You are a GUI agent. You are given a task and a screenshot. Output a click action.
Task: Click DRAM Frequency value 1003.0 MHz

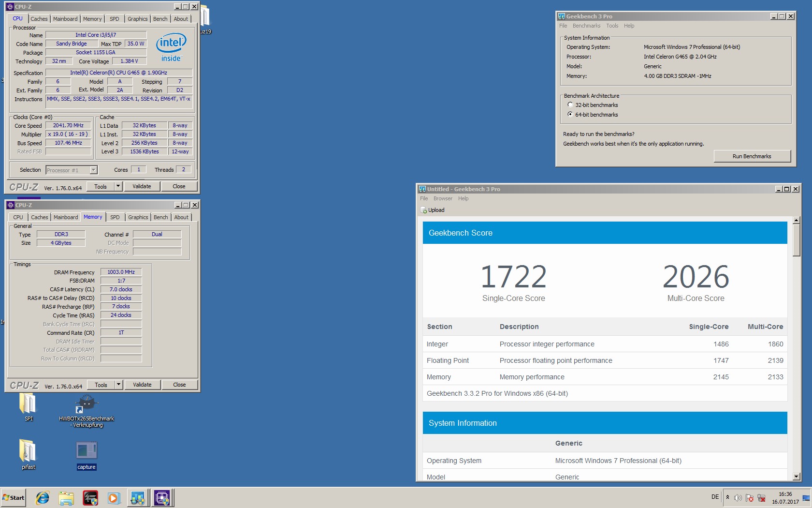121,272
